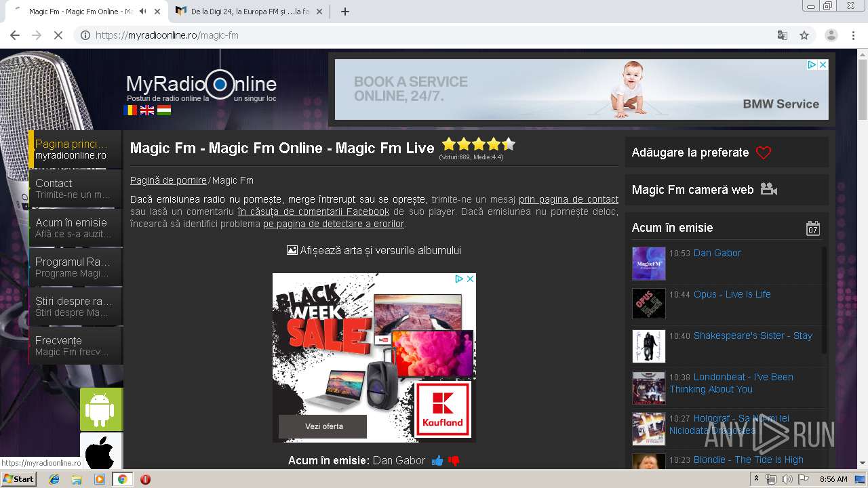Open Chrome from the taskbar

(x=122, y=479)
